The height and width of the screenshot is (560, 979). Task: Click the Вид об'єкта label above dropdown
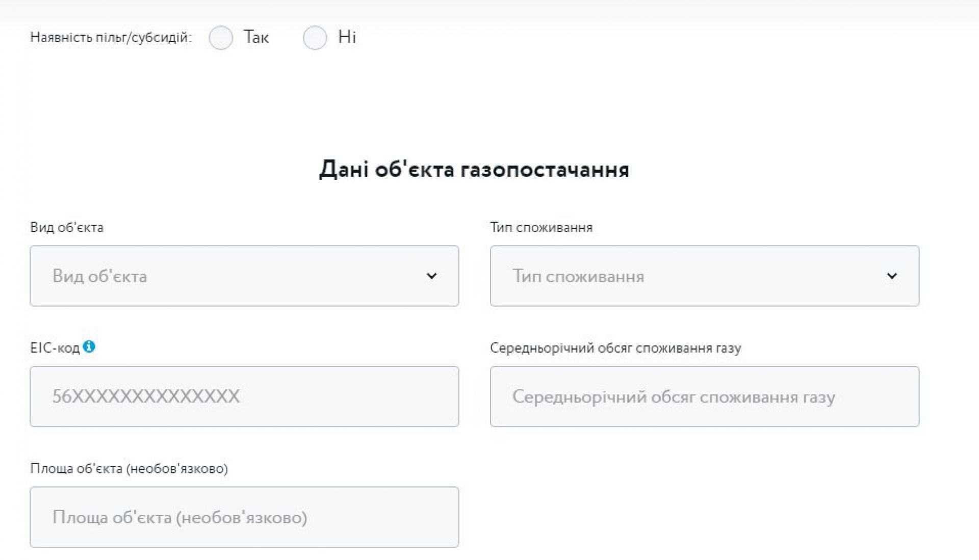click(x=66, y=227)
